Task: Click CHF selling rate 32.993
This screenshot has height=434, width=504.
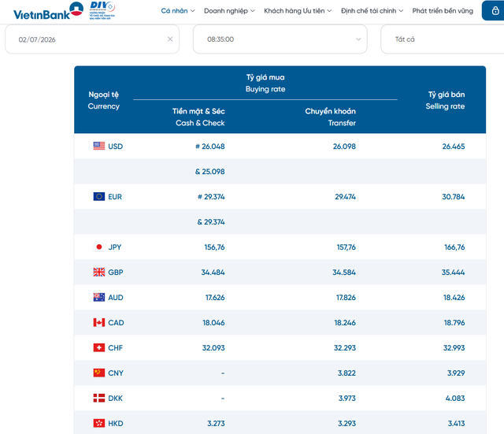Action: click(x=454, y=348)
